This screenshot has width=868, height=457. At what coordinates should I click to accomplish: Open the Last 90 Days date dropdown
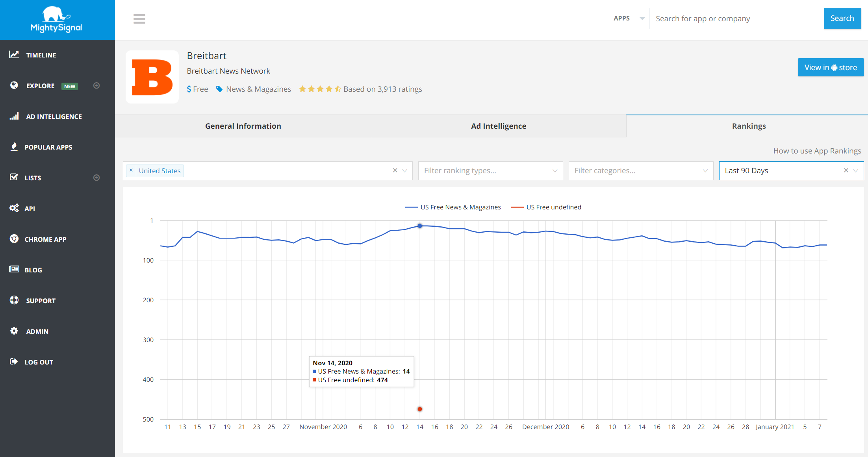click(855, 171)
